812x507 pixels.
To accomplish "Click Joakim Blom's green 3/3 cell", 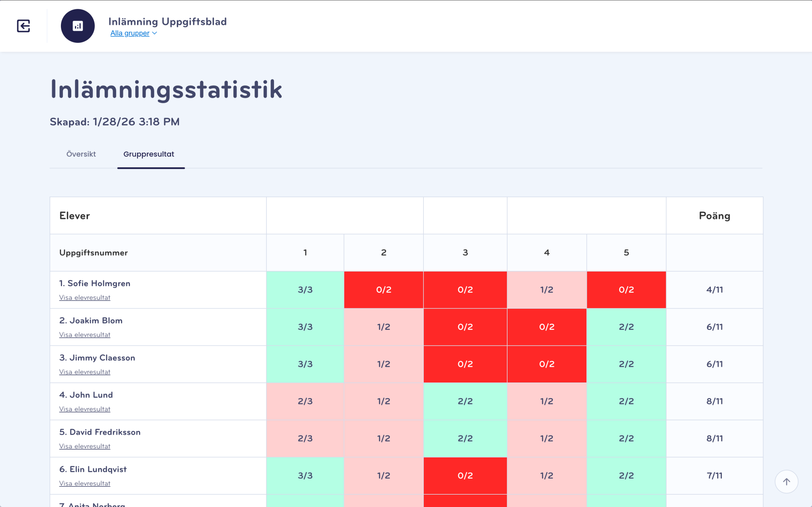I will 305,327.
